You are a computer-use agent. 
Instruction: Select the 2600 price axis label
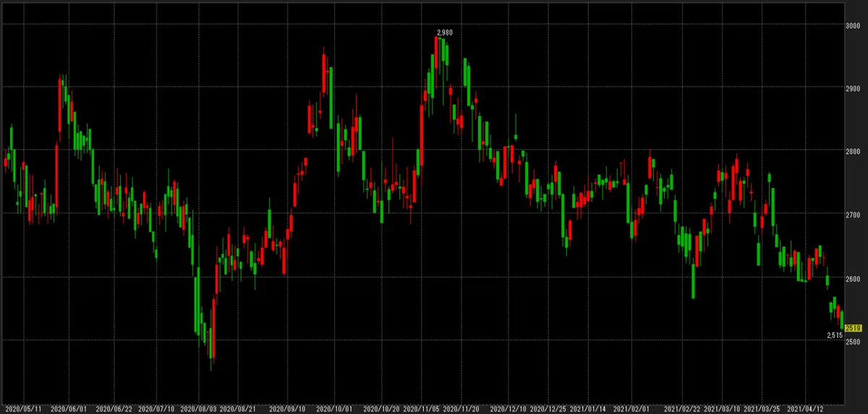tap(853, 279)
